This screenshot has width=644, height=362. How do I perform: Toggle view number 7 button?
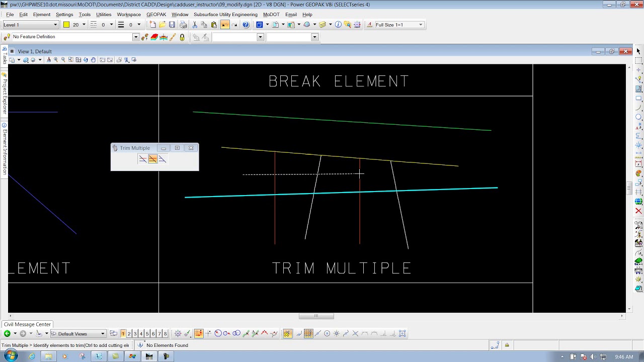[159, 334]
